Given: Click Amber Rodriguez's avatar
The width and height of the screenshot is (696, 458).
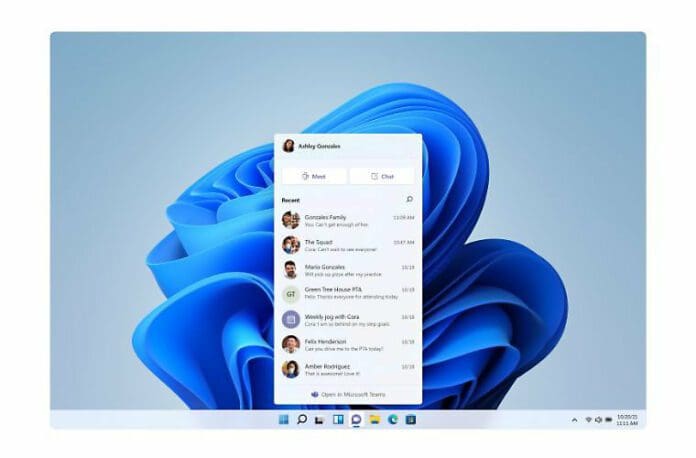Looking at the screenshot, I should click(x=290, y=369).
